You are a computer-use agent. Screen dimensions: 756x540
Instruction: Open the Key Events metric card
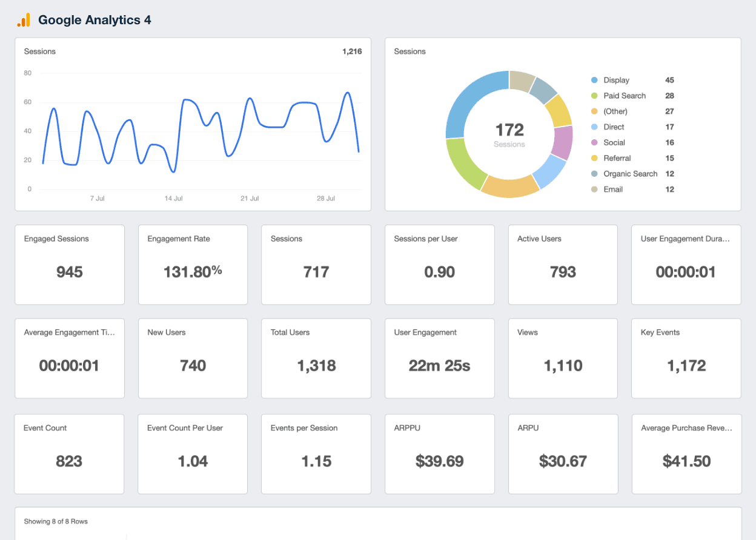686,358
